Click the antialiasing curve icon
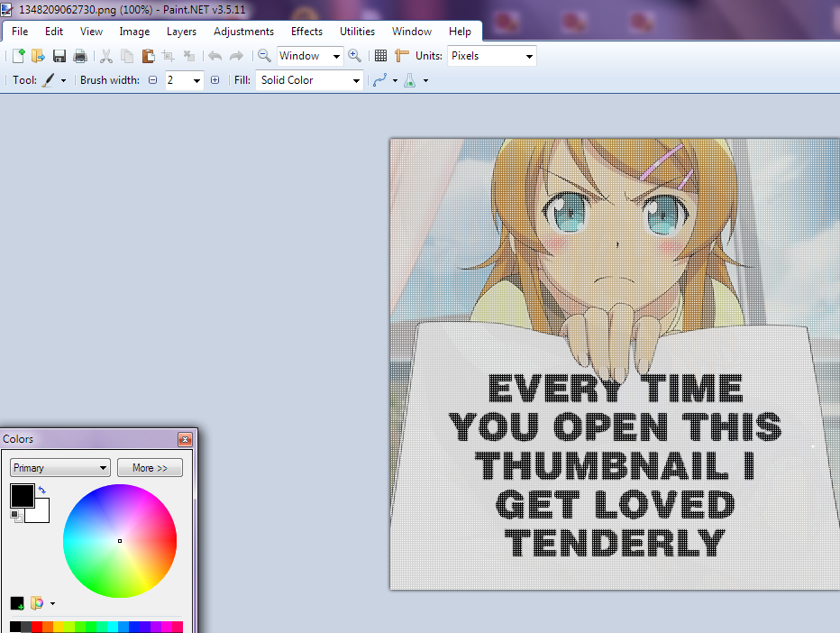The width and height of the screenshot is (840, 633). coord(379,80)
